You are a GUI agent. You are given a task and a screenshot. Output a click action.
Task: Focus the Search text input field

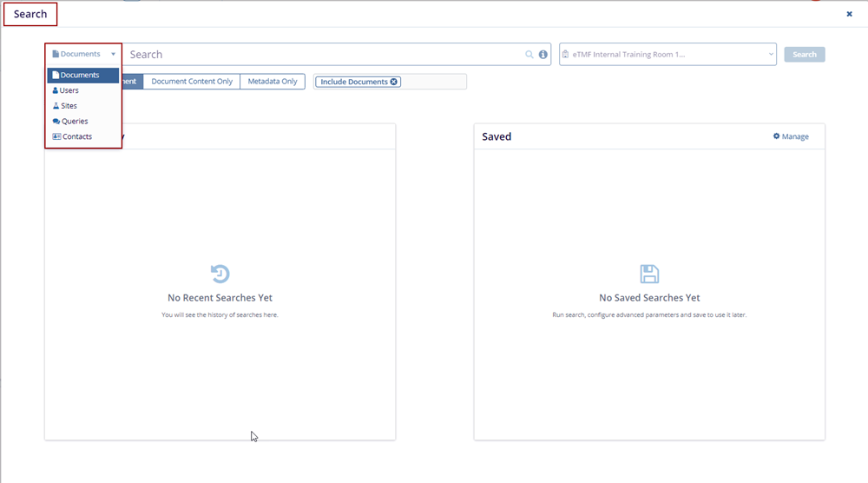pos(321,55)
